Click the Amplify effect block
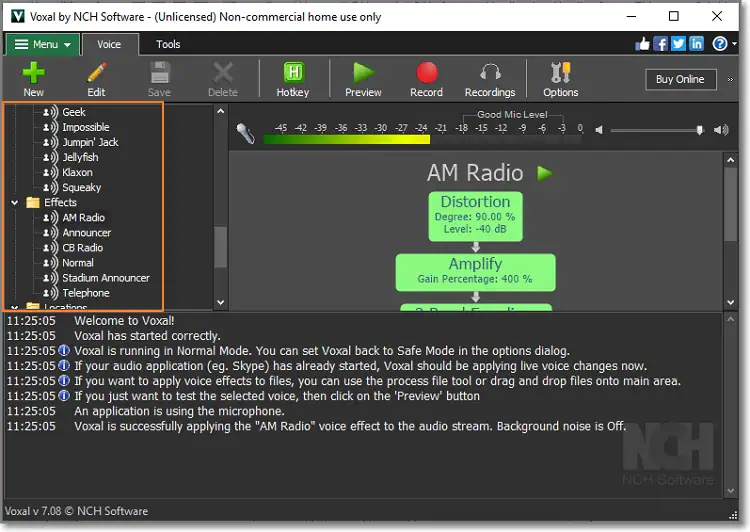 pos(475,272)
